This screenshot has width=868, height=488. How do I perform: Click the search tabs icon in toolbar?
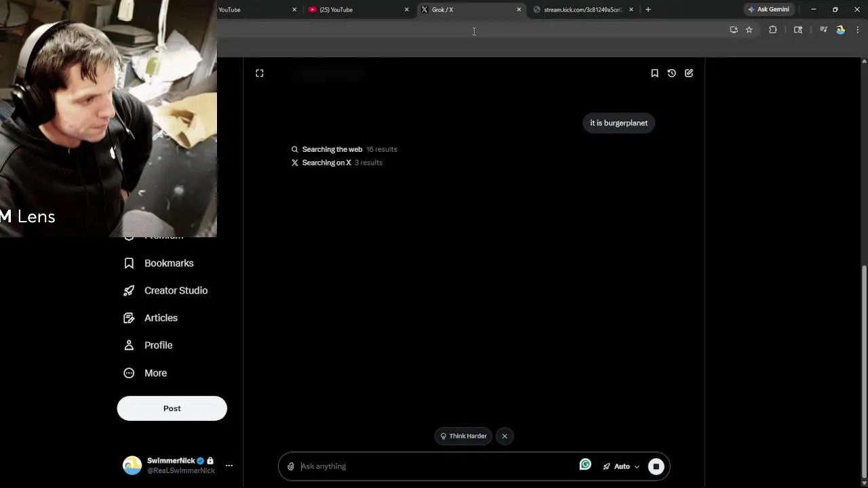(798, 30)
